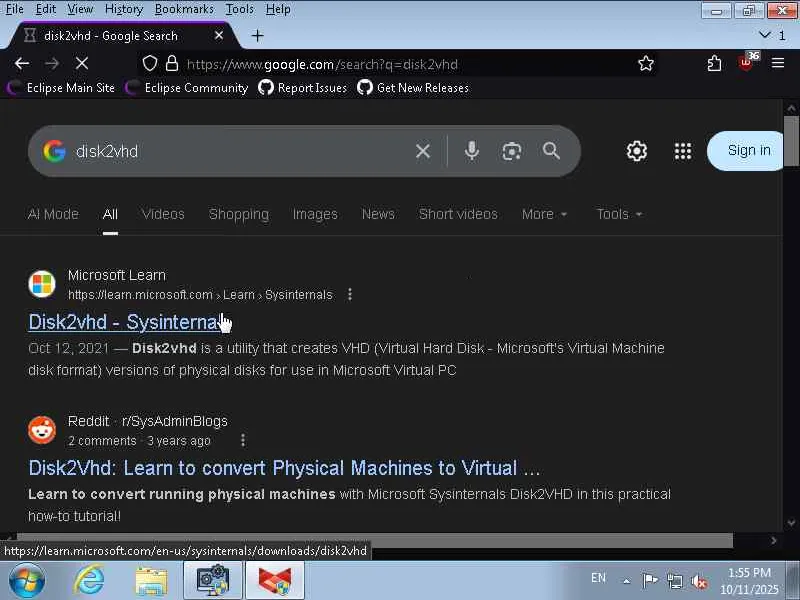The image size is (800, 600).
Task: Open the taskbar clock showing 1:55 PM
Action: [x=749, y=581]
